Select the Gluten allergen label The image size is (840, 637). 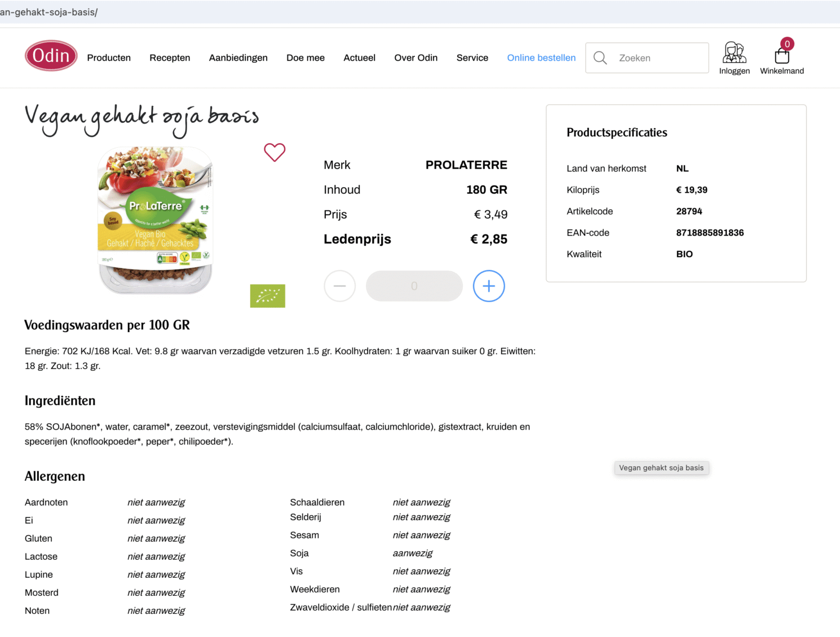(38, 538)
